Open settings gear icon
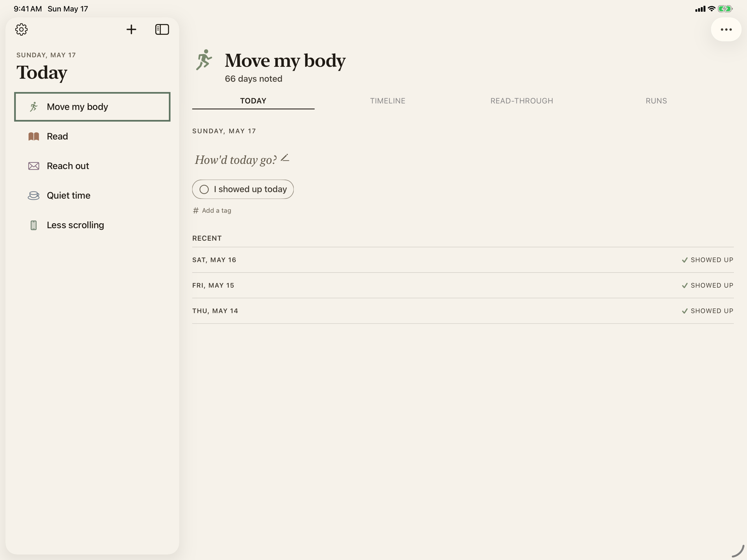Viewport: 747px width, 560px height. pos(21,30)
